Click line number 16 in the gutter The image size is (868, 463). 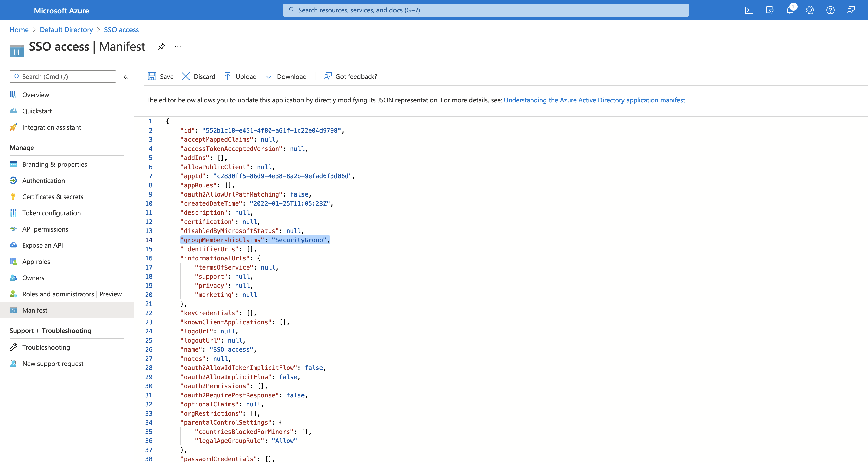pos(149,258)
